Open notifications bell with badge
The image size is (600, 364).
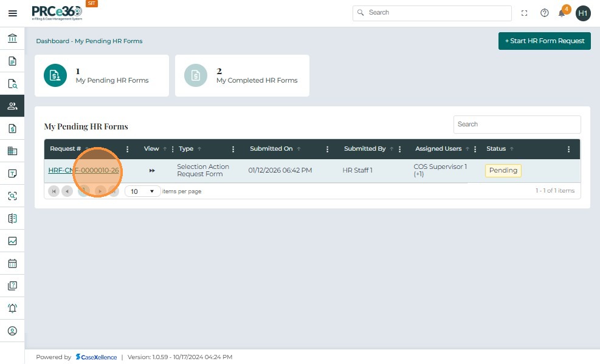(x=562, y=12)
